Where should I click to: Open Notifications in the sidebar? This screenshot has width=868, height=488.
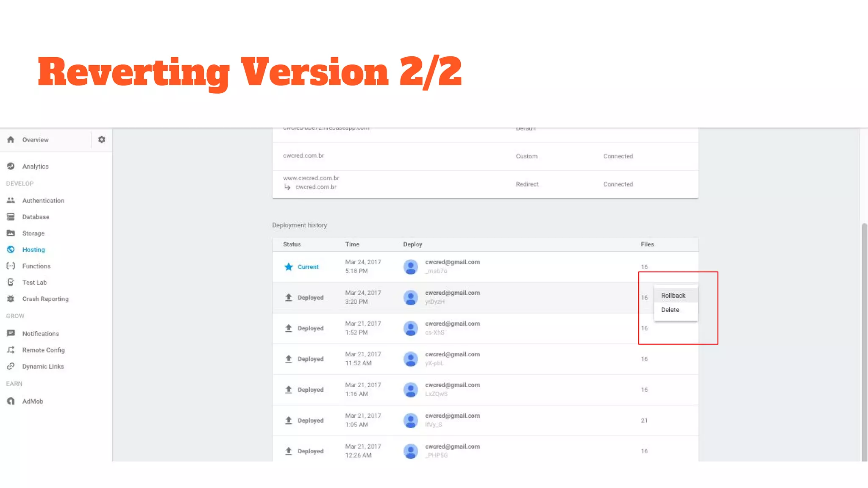40,334
